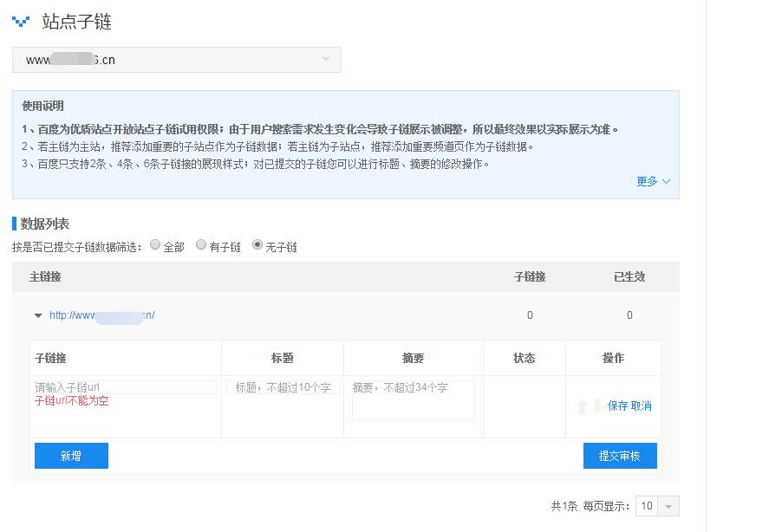The height and width of the screenshot is (532, 769).
Task: Focus the 标题 input field
Action: click(283, 387)
